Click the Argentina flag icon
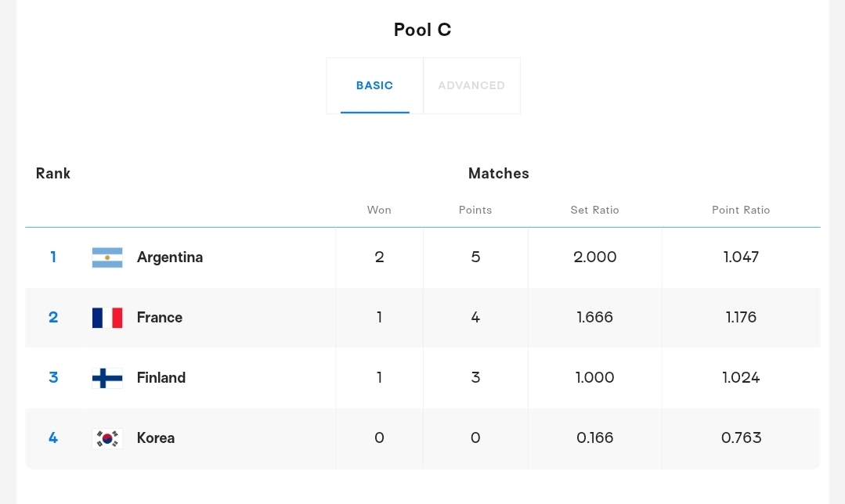Image resolution: width=845 pixels, height=504 pixels. click(x=107, y=257)
